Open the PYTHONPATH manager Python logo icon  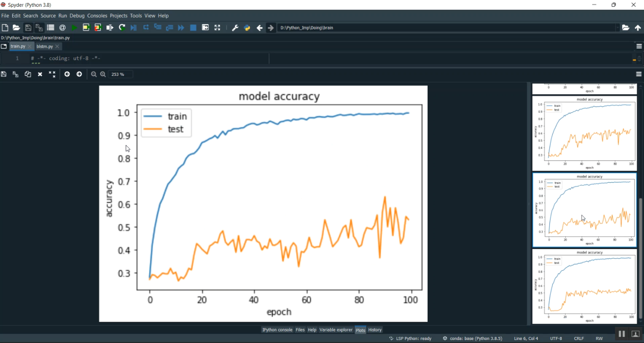(247, 27)
